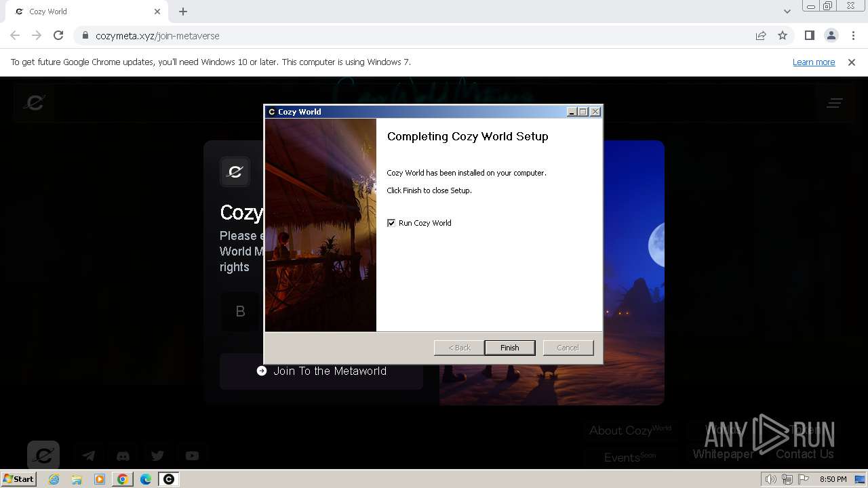Minimize the Cozy World setup window
This screenshot has height=488, width=868.
point(572,112)
